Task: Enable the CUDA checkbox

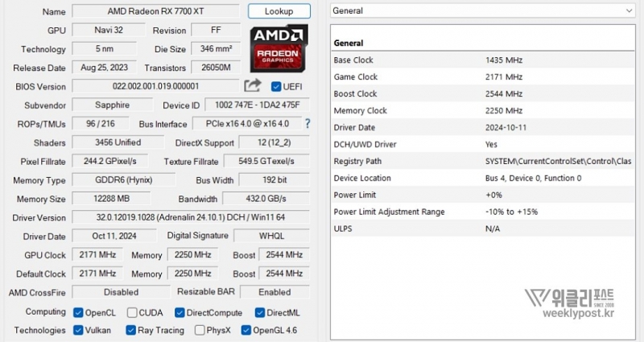Action: 130,312
